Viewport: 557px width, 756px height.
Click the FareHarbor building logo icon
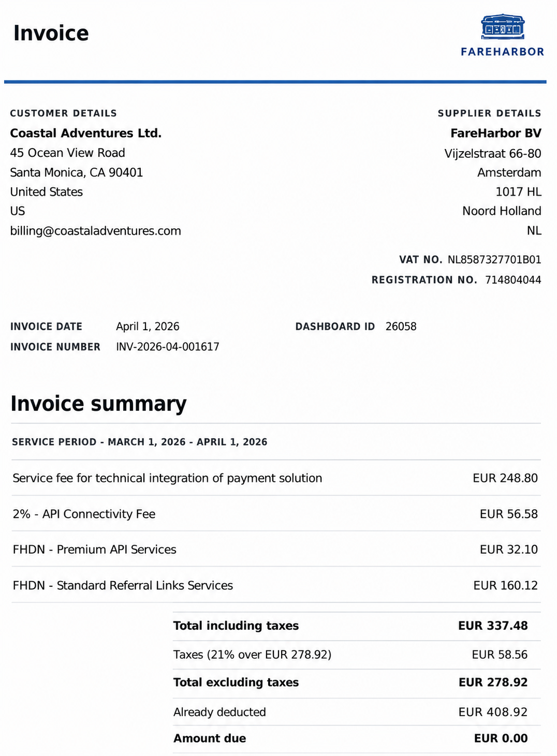point(503,27)
